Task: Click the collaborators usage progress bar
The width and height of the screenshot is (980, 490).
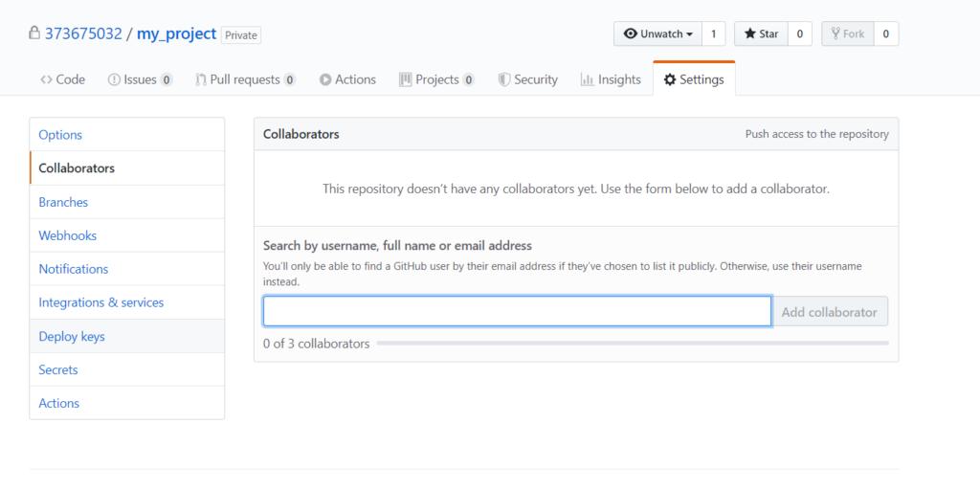Action: pos(633,344)
